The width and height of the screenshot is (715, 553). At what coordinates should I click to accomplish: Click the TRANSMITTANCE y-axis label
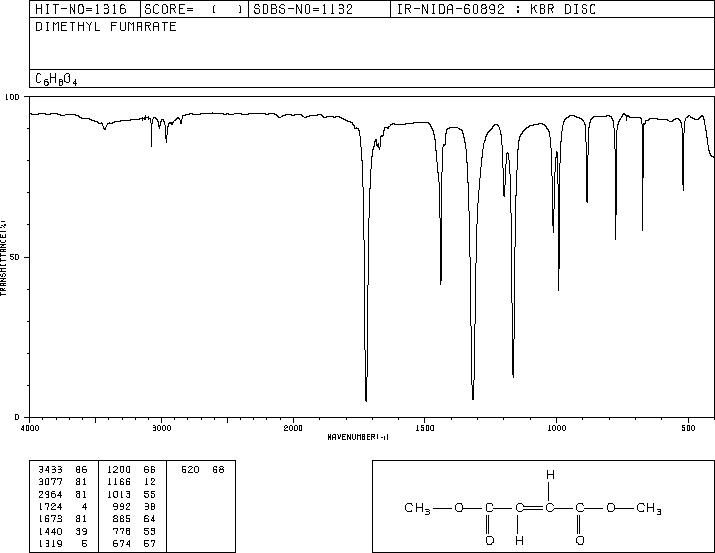tap(3, 258)
